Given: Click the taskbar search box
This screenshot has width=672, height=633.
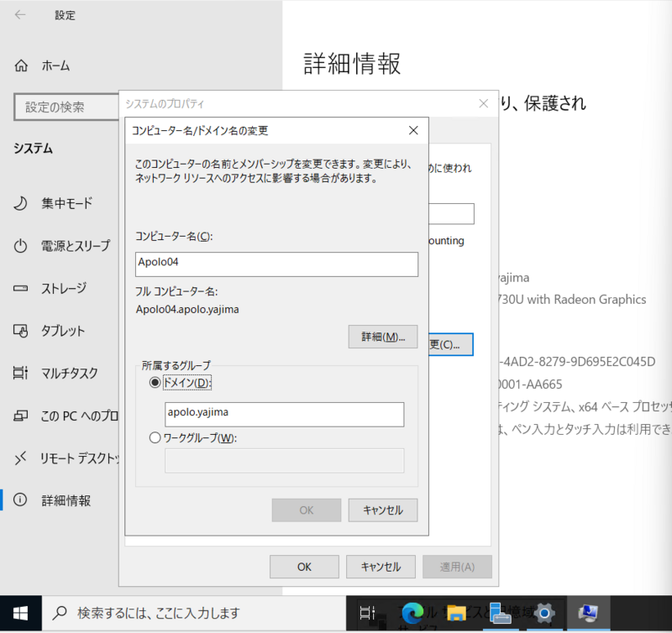Looking at the screenshot, I should pyautogui.click(x=194, y=614).
